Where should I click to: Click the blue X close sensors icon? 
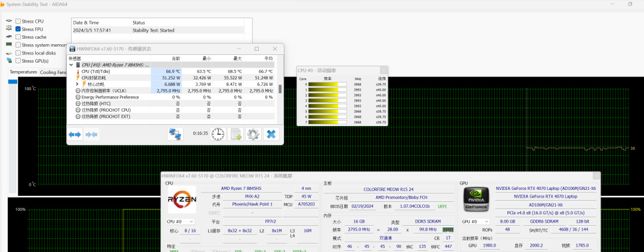pos(271,134)
